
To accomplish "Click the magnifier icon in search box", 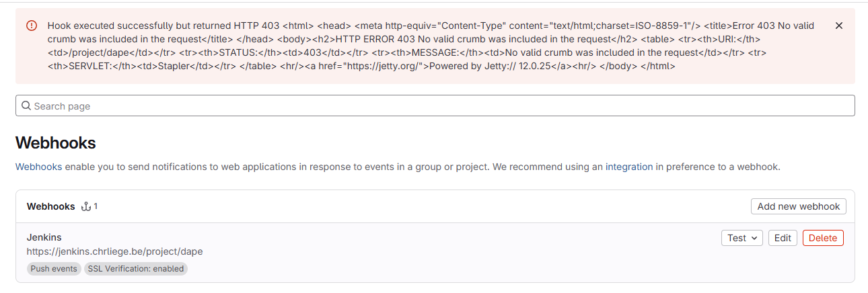I will click(x=26, y=106).
